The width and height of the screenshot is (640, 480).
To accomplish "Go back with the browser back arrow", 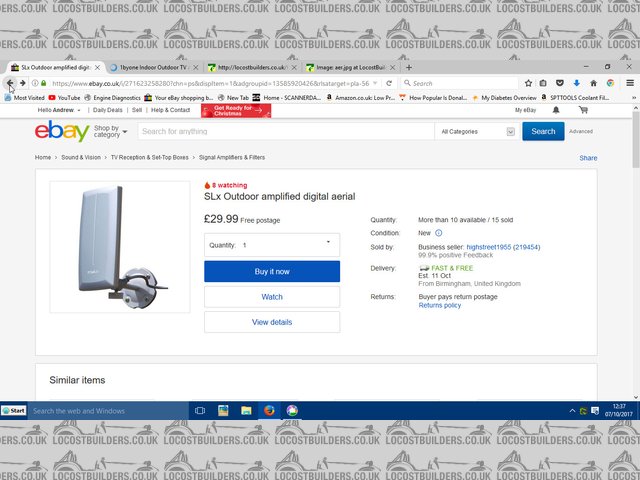I will (x=10, y=83).
